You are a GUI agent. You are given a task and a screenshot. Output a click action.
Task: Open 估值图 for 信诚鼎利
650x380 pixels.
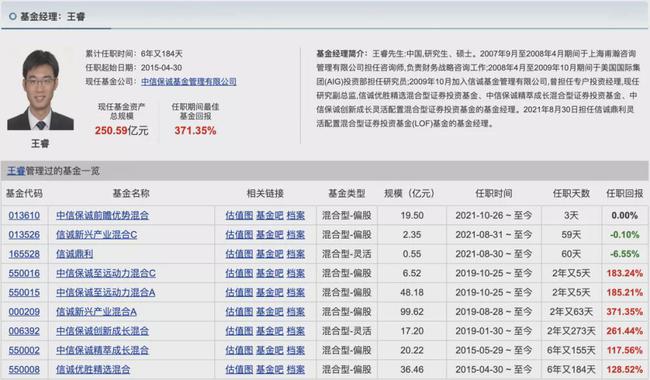(239, 254)
